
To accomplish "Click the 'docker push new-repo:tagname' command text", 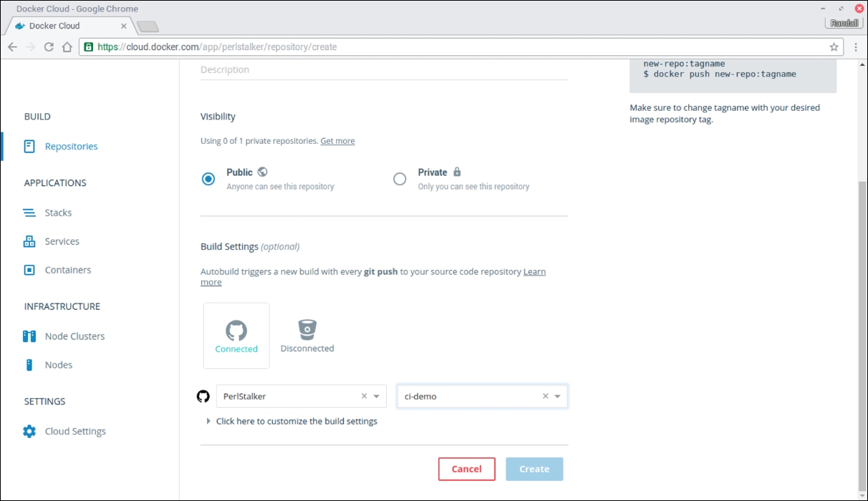I will coord(720,74).
